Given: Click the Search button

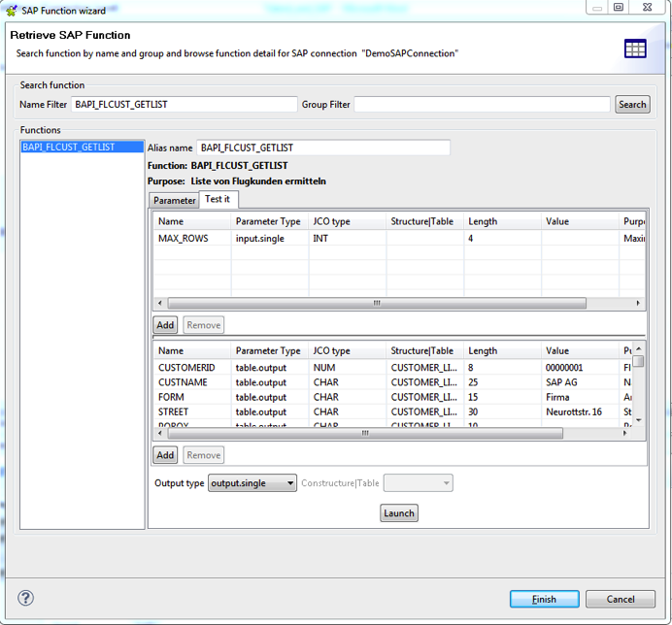Looking at the screenshot, I should (632, 105).
